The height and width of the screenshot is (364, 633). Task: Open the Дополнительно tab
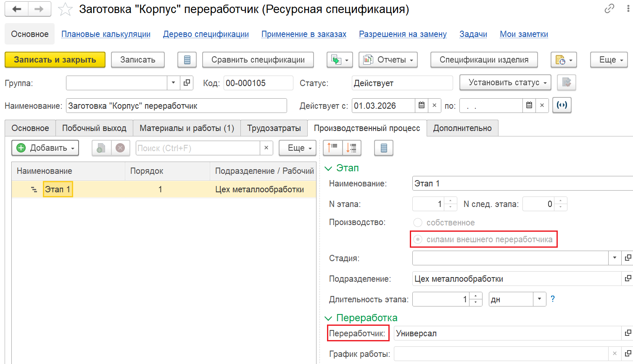[462, 128]
